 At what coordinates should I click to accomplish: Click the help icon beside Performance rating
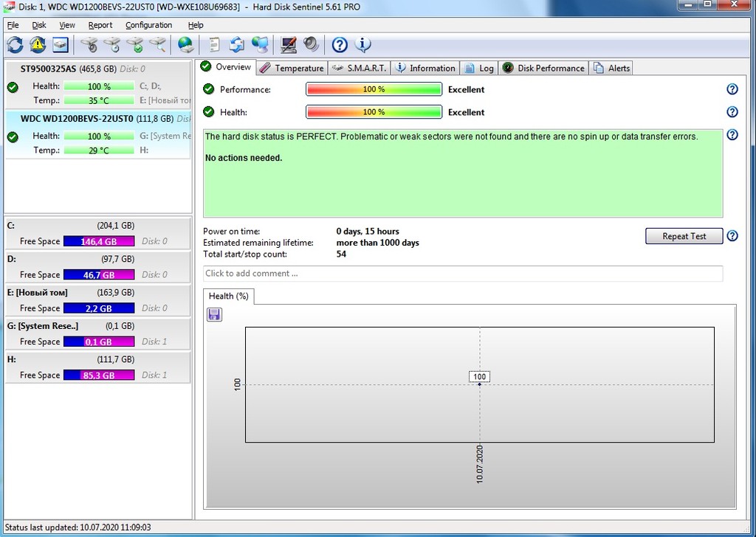732,89
